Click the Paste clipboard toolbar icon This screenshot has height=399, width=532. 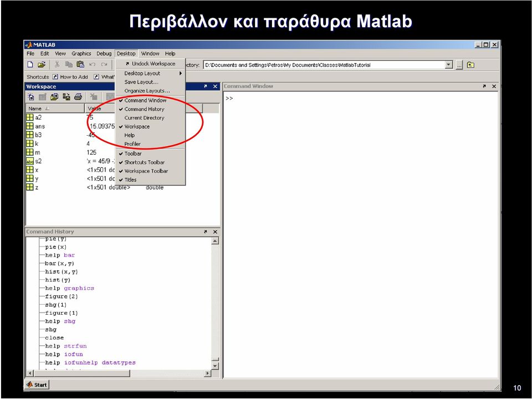tap(80, 64)
